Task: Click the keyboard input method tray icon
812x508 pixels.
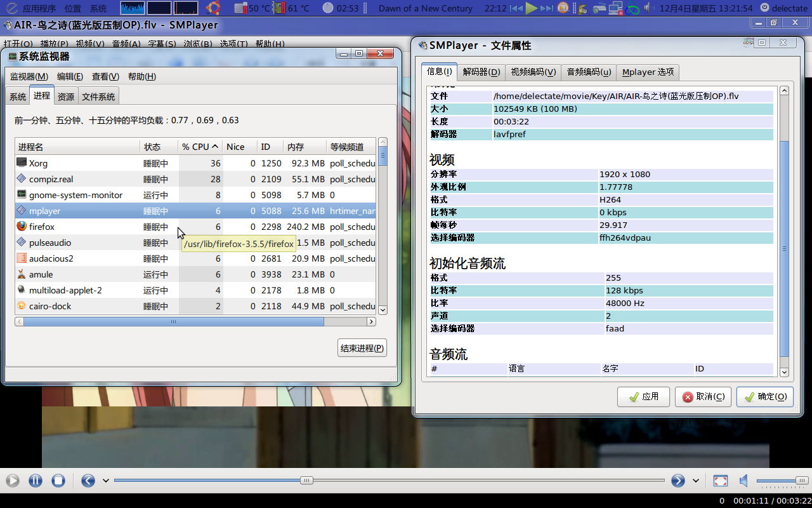Action: [599, 8]
